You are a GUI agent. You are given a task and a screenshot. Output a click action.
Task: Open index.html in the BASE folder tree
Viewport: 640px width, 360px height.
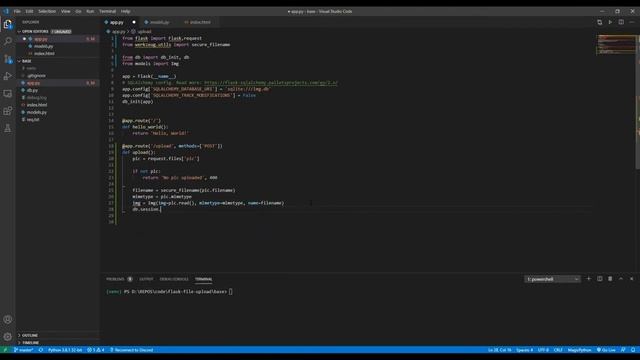(58, 105)
